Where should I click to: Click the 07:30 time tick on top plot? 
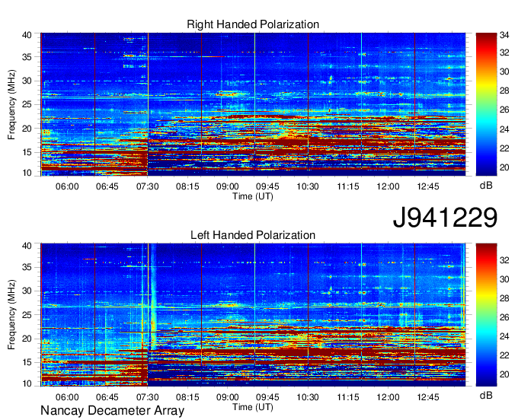click(x=147, y=186)
